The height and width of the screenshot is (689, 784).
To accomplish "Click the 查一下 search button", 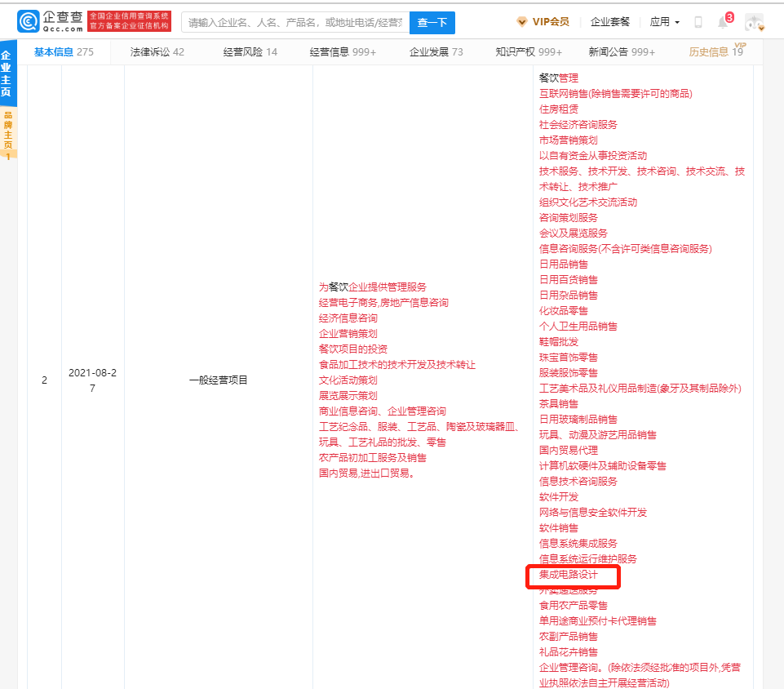I will (x=432, y=23).
